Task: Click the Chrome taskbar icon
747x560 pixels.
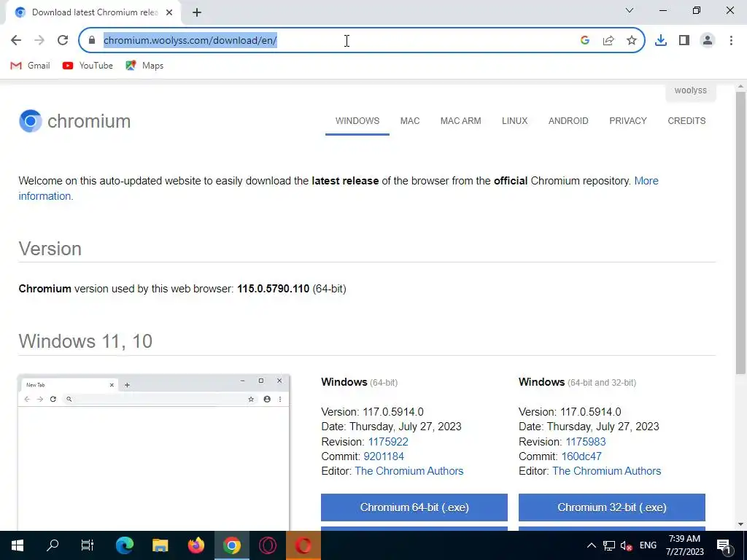Action: pyautogui.click(x=231, y=545)
